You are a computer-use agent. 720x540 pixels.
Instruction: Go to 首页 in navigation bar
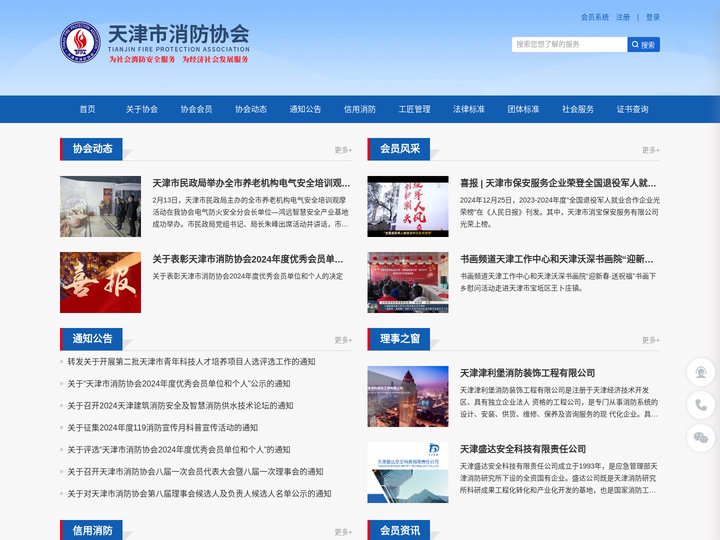click(x=87, y=109)
